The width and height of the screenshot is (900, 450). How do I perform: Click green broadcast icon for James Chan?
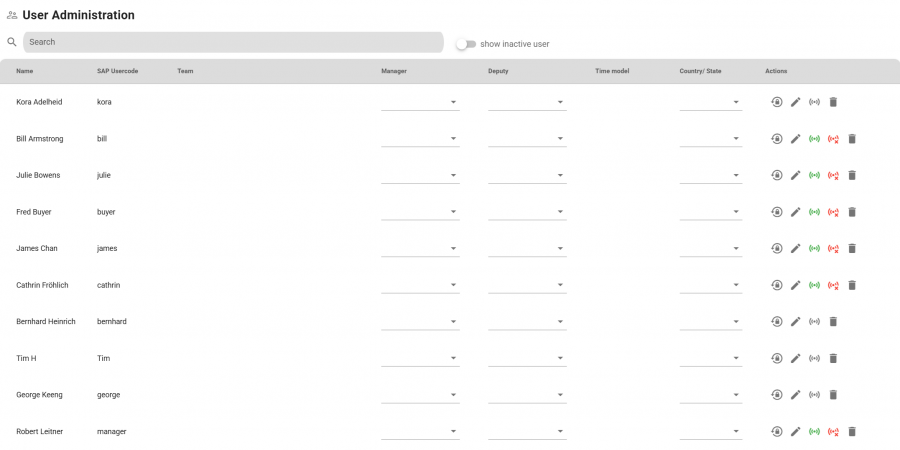pyautogui.click(x=814, y=249)
